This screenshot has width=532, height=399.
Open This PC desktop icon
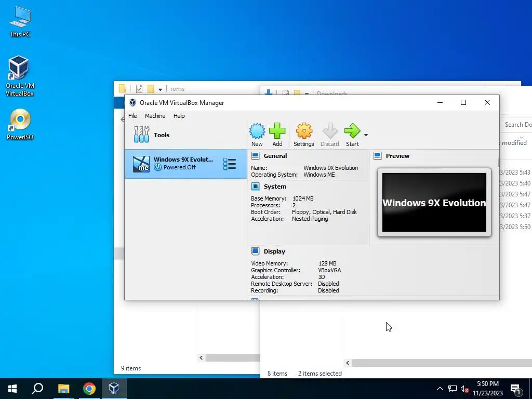(20, 21)
